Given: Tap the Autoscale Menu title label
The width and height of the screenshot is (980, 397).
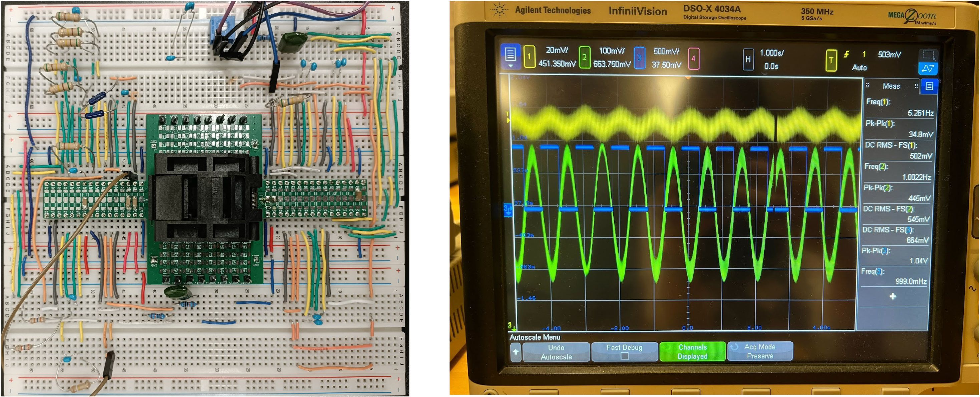Looking at the screenshot, I should (x=535, y=337).
